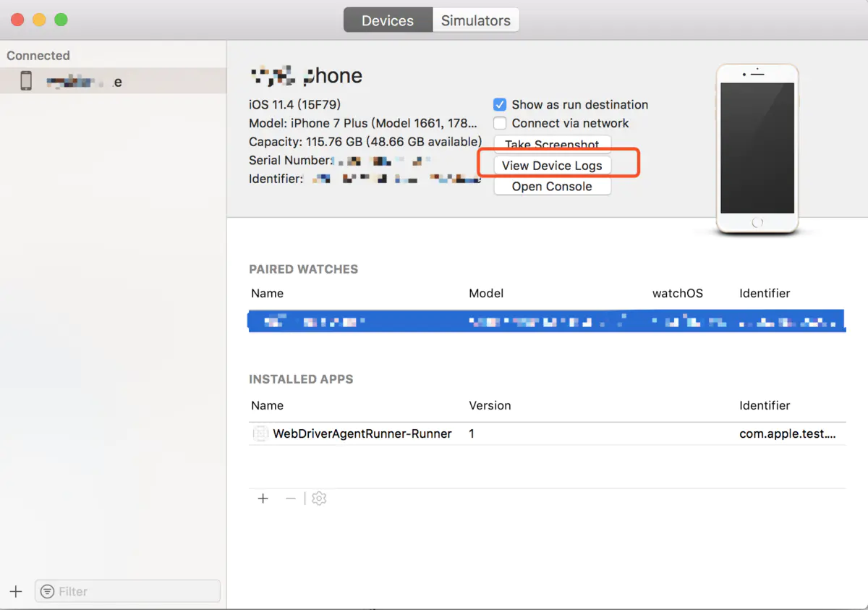Click the Take Screenshot button
The height and width of the screenshot is (610, 868).
point(552,145)
